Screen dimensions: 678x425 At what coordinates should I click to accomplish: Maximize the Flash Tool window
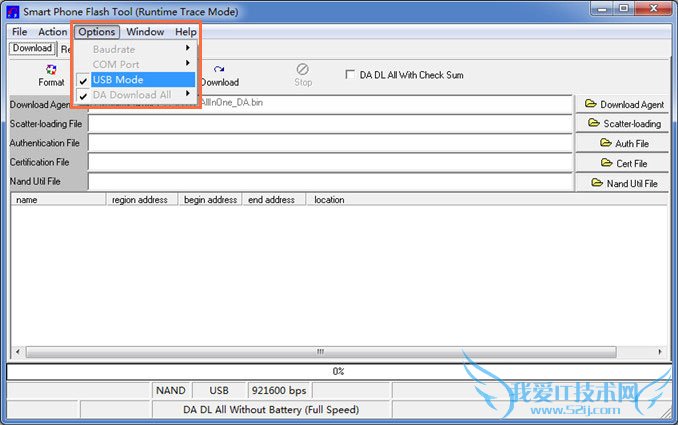point(624,8)
